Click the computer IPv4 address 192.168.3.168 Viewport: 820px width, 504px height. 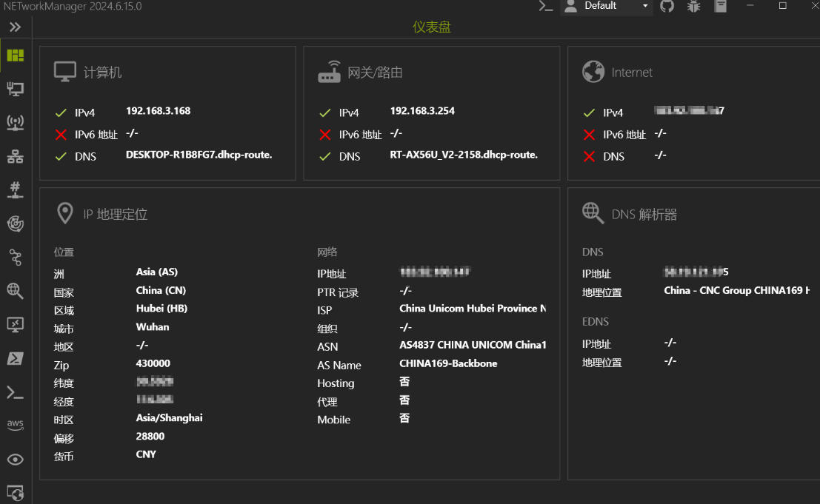pos(158,111)
